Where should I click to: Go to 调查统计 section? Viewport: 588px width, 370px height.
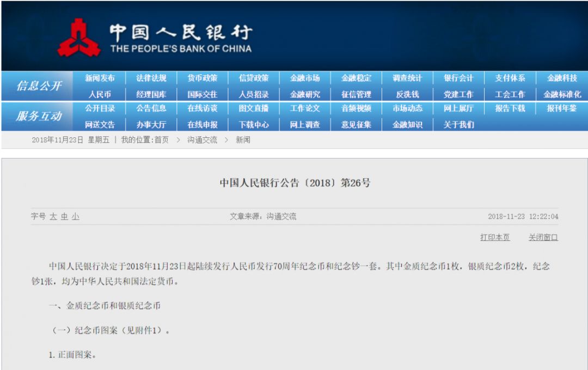[408, 78]
